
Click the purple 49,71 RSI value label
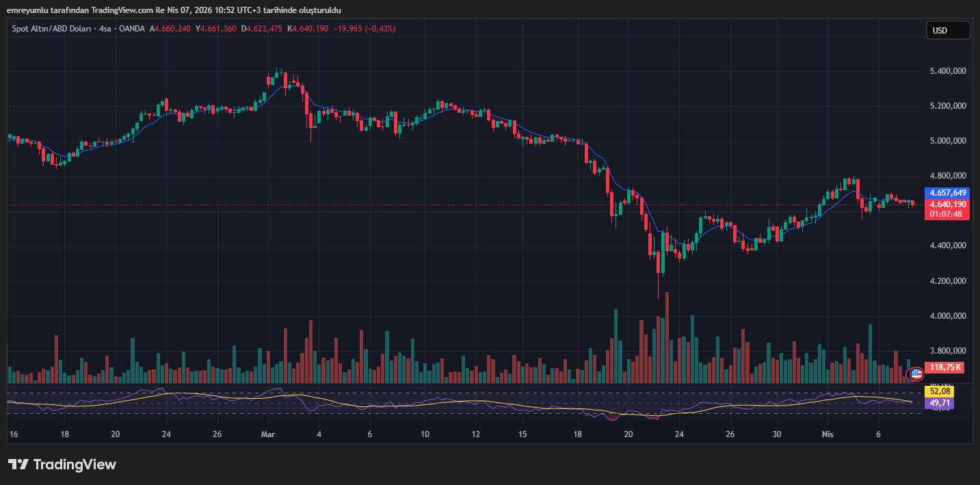tap(938, 403)
